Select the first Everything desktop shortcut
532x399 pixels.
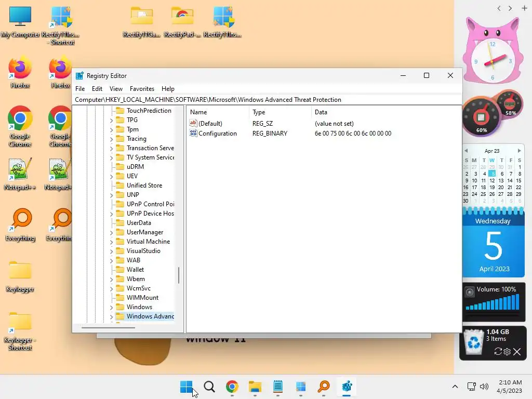(20, 224)
